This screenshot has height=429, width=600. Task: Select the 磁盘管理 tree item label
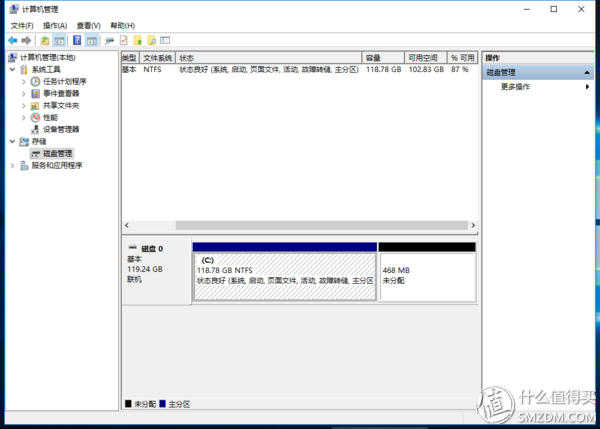click(x=57, y=153)
